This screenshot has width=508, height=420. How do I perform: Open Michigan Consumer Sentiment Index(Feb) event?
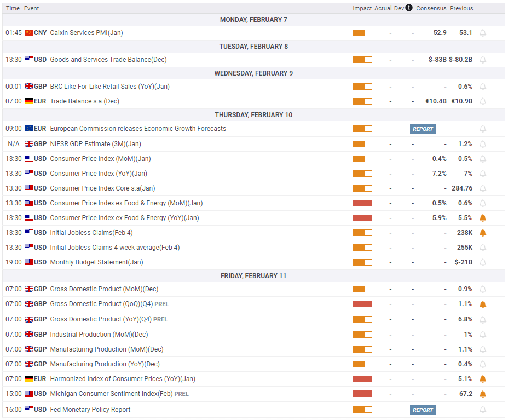point(111,394)
